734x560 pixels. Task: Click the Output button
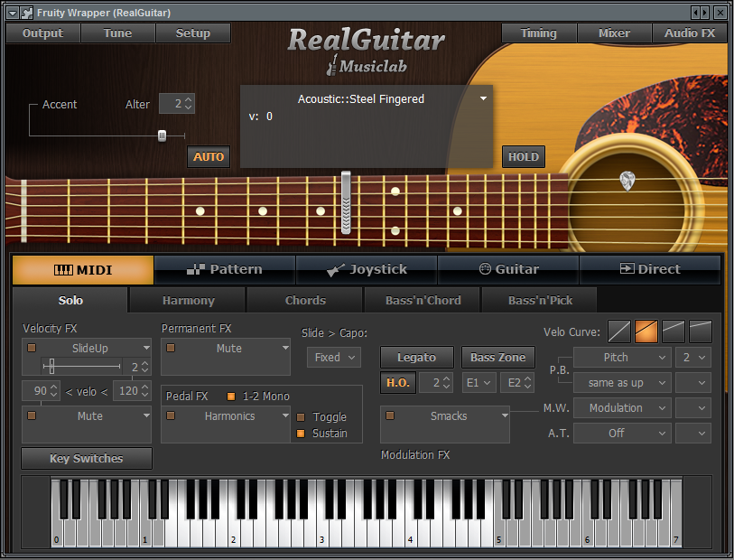(x=43, y=33)
